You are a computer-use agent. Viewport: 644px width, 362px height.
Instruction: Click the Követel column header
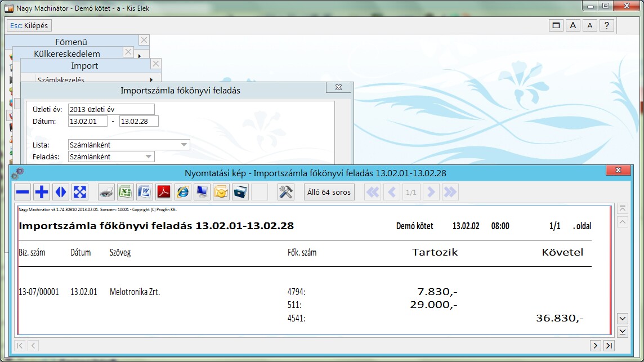[563, 252]
